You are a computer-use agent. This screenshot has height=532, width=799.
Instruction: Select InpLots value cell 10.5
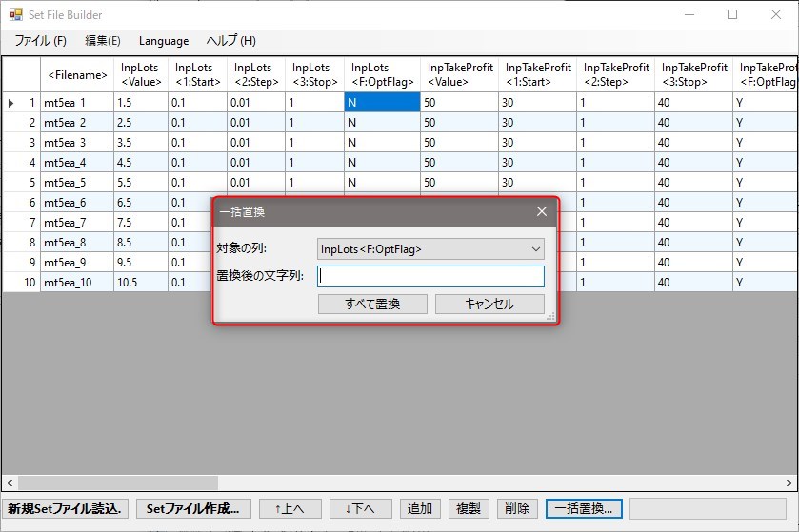141,282
